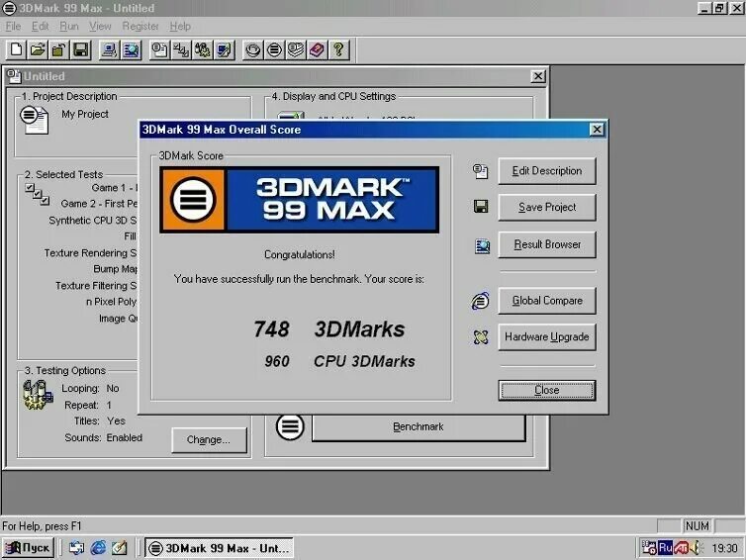Screen dimensions: 746x560
Task: Click the unlocked folder toolbar icon
Action: point(59,49)
